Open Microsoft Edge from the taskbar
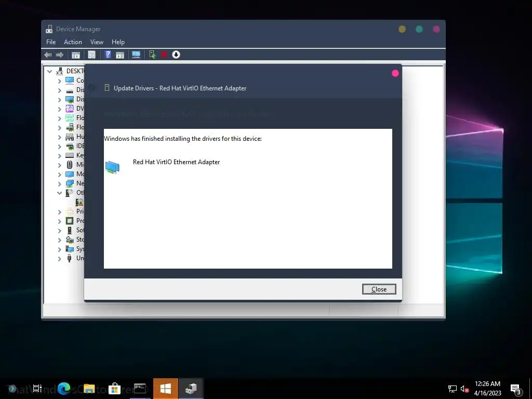 [64, 388]
